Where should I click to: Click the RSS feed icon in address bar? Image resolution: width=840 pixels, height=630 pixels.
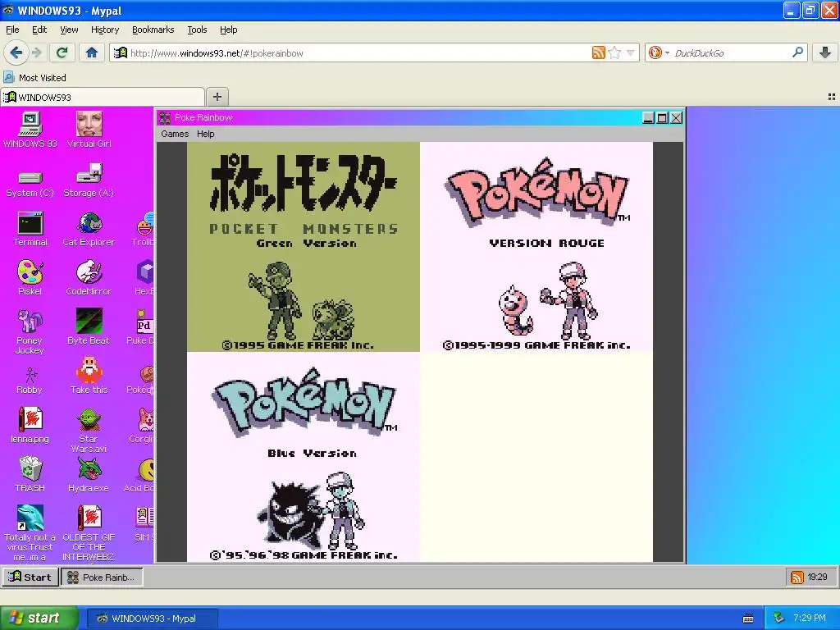(x=598, y=52)
